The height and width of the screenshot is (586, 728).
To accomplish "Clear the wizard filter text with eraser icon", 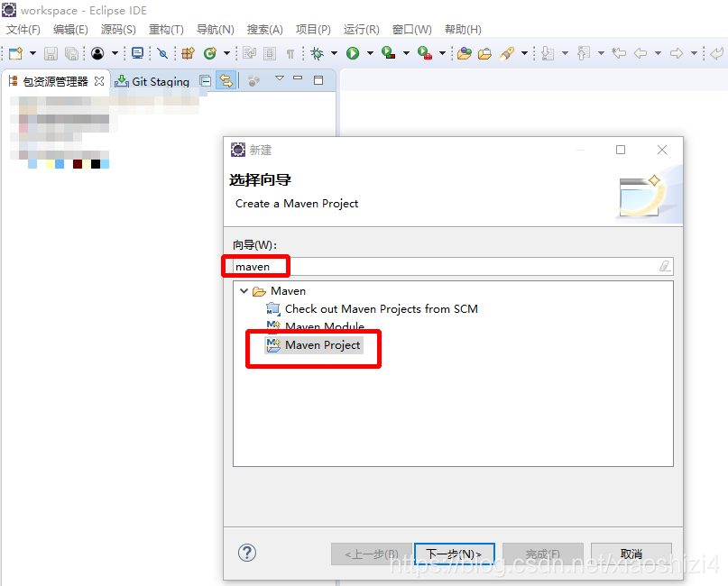I will [665, 266].
